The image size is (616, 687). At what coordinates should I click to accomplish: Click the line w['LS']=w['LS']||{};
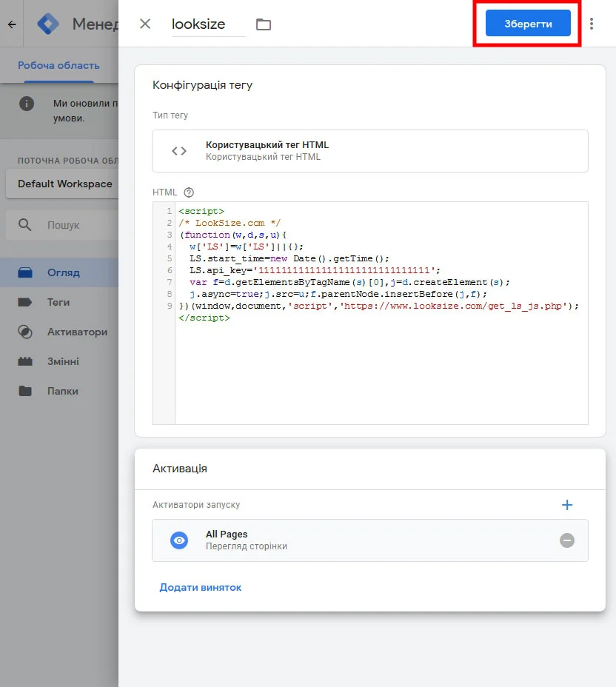(247, 247)
